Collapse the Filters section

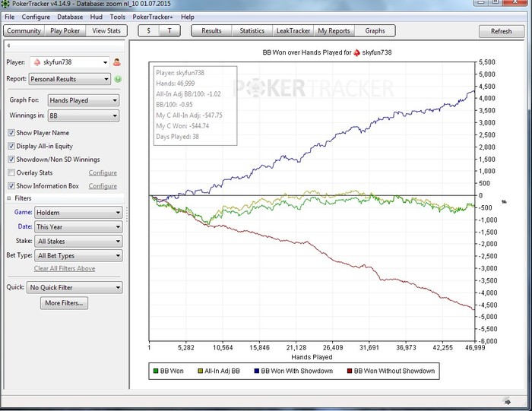[x=9, y=198]
